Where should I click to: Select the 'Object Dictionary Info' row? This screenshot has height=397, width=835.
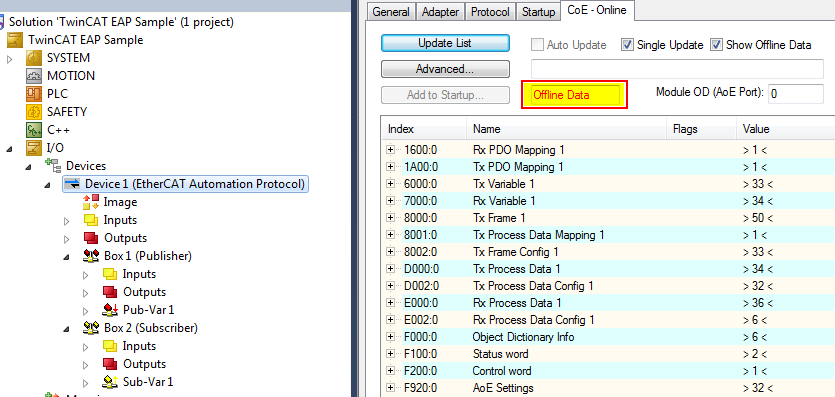tap(608, 337)
